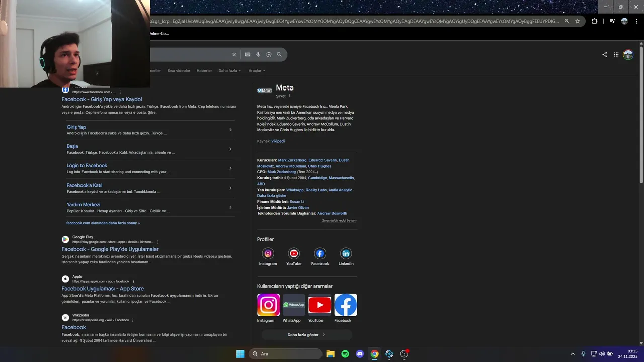The height and width of the screenshot is (362, 644).
Task: Select the Instagram related search thumbnail
Action: [268, 305]
